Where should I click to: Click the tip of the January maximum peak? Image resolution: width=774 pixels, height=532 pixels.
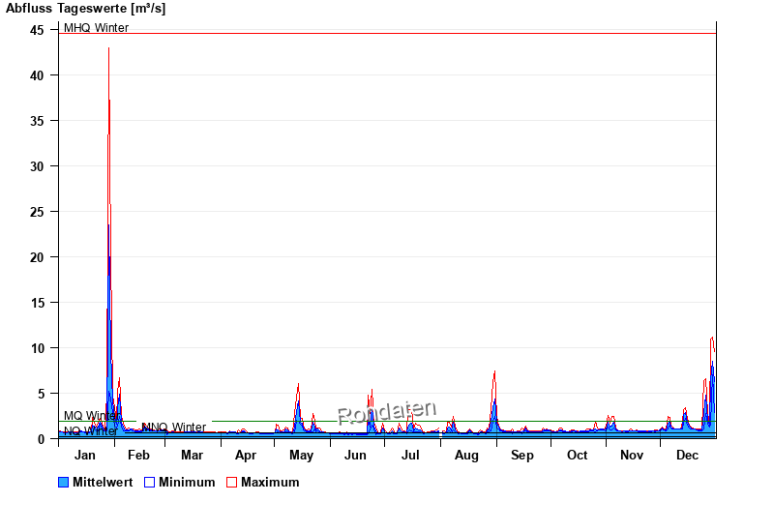point(108,48)
